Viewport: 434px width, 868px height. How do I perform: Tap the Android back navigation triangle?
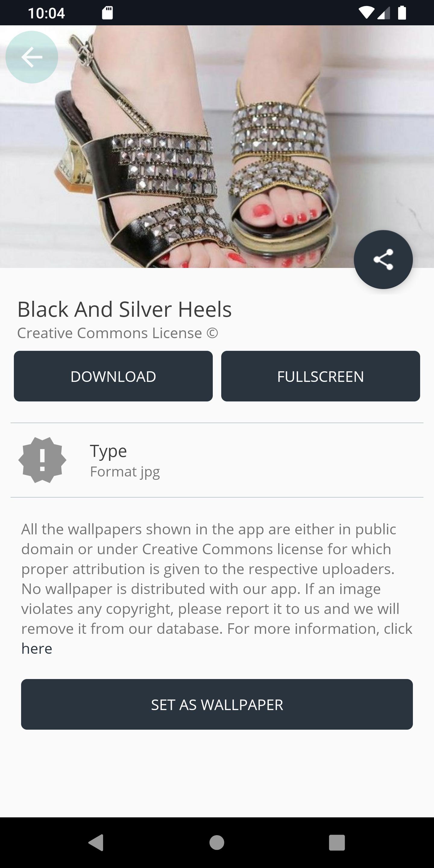click(x=96, y=843)
